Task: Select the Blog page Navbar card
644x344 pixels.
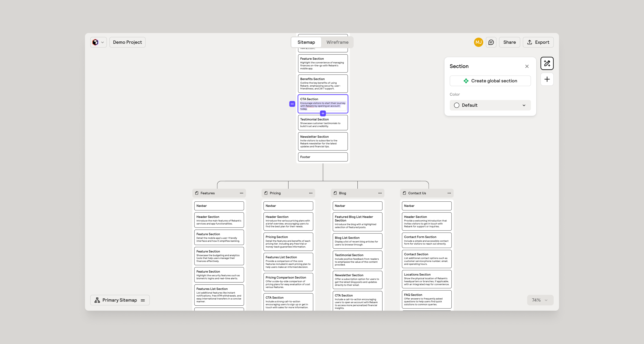Action: pos(357,206)
